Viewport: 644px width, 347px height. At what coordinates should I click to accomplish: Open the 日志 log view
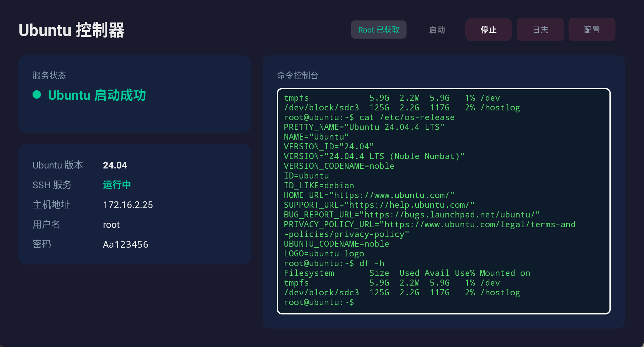[x=540, y=30]
